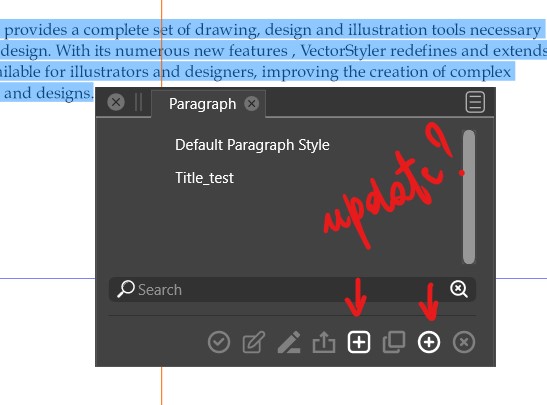Open the panel options menu icon
Screen dimensions: 547x405
point(475,102)
